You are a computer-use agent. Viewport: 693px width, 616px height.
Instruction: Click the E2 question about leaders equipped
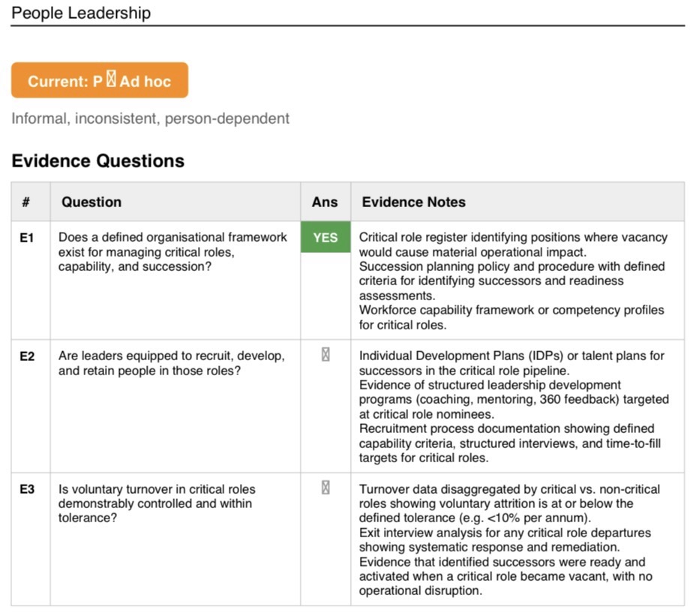(x=172, y=363)
